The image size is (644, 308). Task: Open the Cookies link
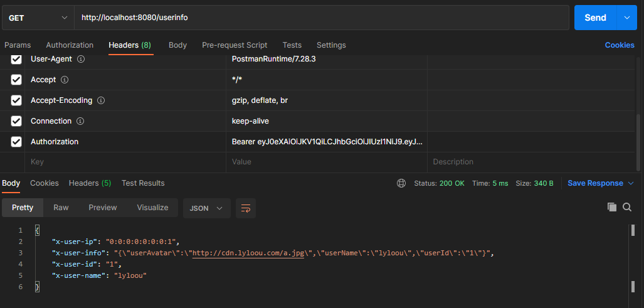(x=620, y=45)
